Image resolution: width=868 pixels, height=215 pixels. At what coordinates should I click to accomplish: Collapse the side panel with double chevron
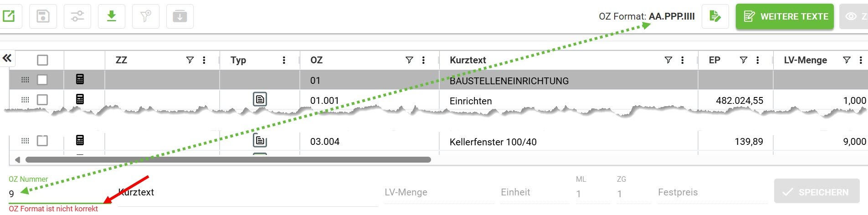(x=7, y=58)
